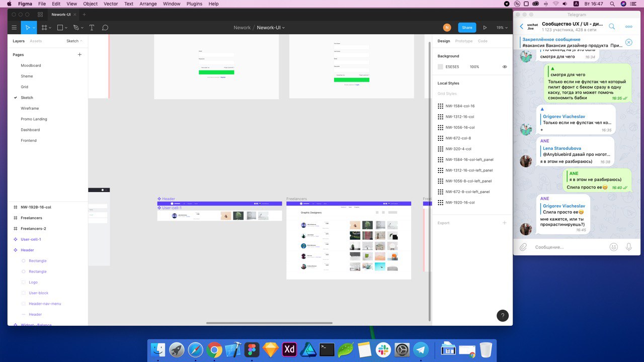644x362 pixels.
Task: Add a new Figma tab
Action: pos(84,15)
